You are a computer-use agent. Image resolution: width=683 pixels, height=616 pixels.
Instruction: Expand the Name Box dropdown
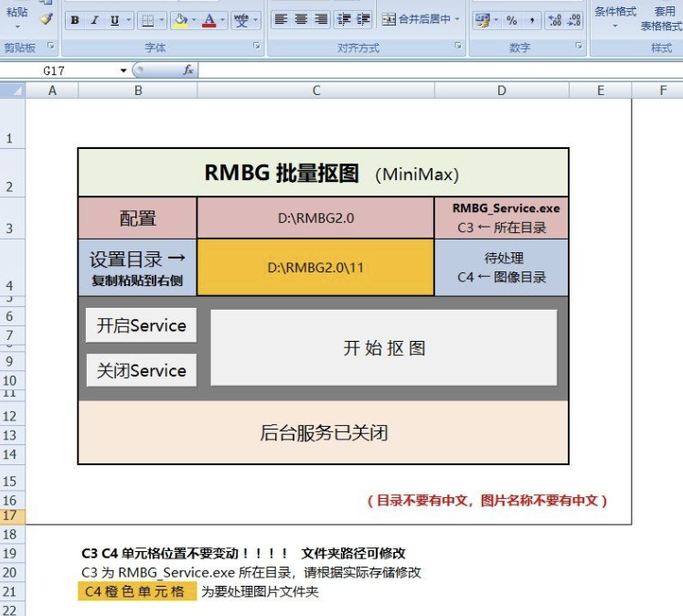(x=123, y=70)
